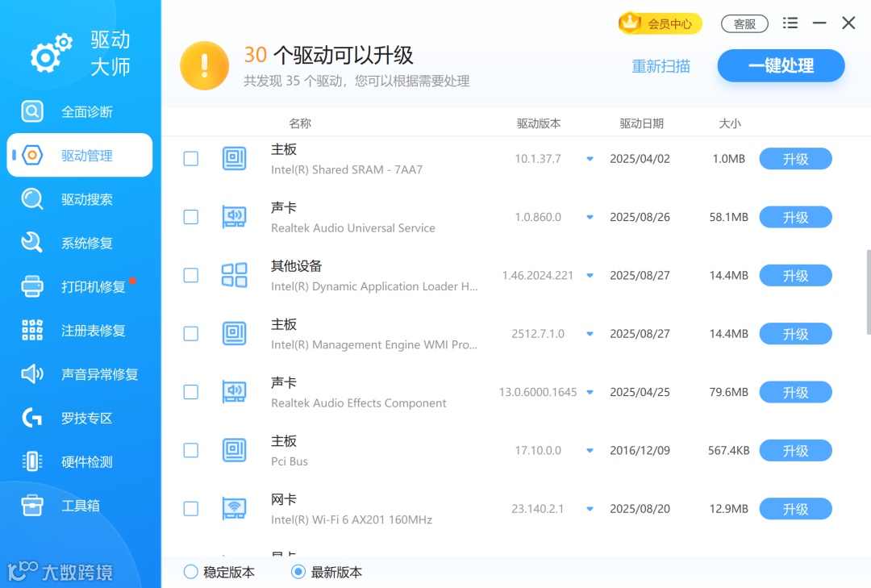Viewport: 871px width, 588px height.
Task: Click the 驱动版本 column header
Action: click(x=538, y=123)
